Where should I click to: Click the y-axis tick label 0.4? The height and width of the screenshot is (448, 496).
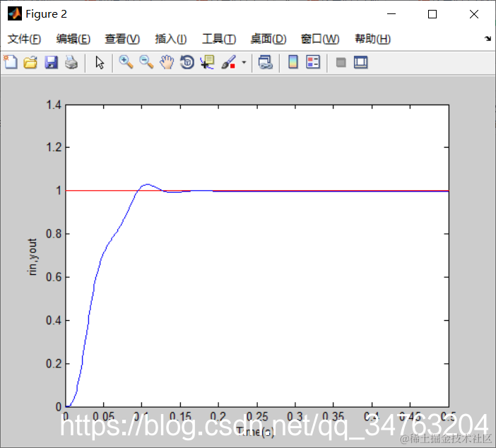pyautogui.click(x=54, y=320)
